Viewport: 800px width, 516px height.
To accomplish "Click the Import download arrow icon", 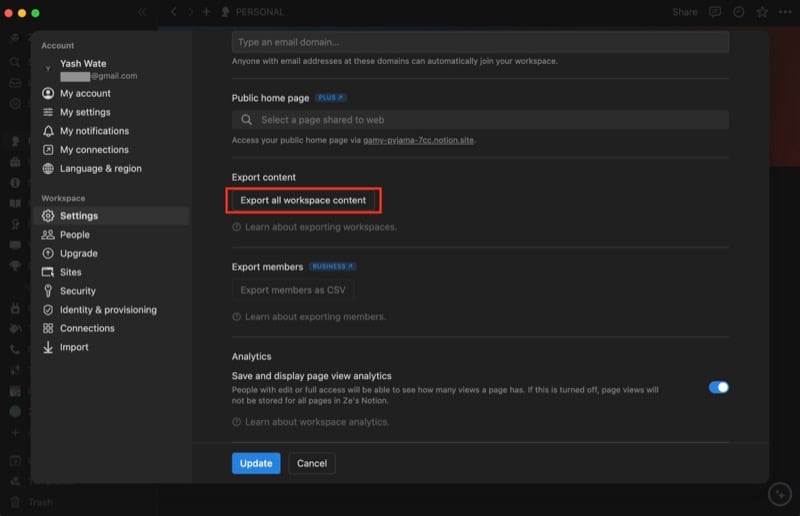I will pyautogui.click(x=48, y=348).
